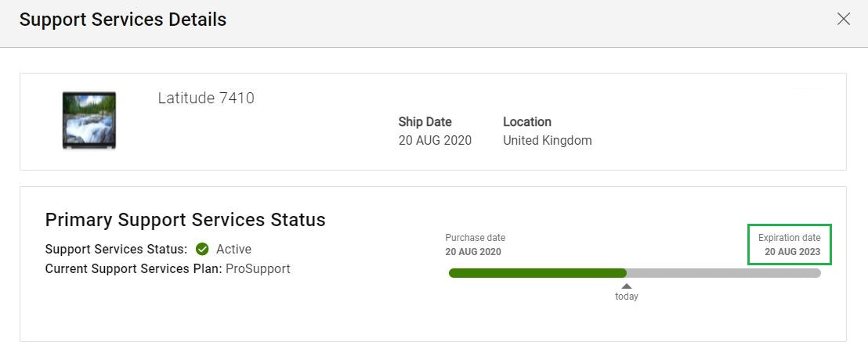Image resolution: width=868 pixels, height=356 pixels.
Task: Click the green Active status checkmark icon
Action: (x=203, y=250)
